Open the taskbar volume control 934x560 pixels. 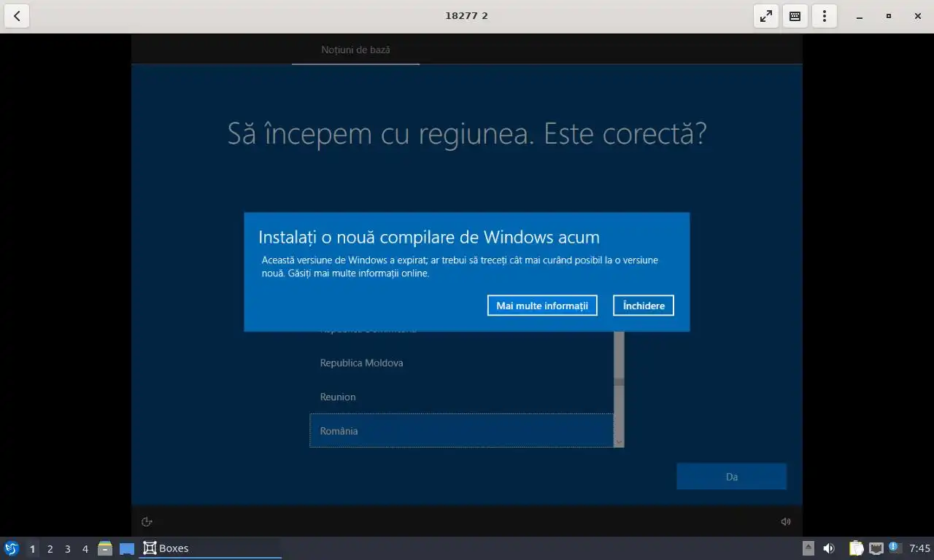click(x=829, y=548)
